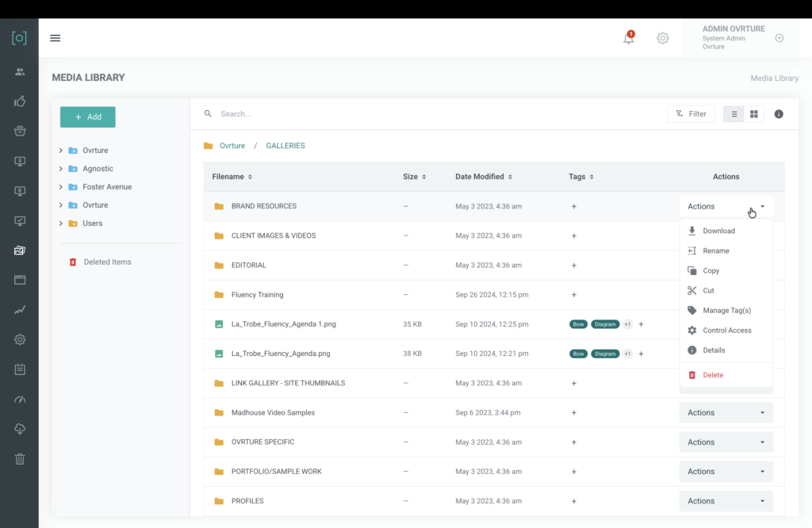This screenshot has height=528, width=812.
Task: Select the users icon at the sidebar top
Action: [19, 71]
